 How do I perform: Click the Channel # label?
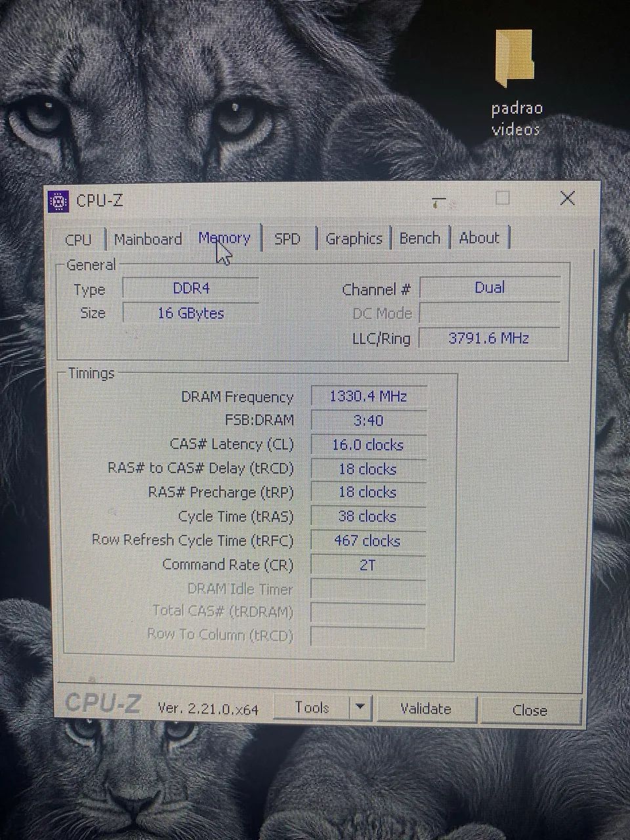click(x=377, y=289)
